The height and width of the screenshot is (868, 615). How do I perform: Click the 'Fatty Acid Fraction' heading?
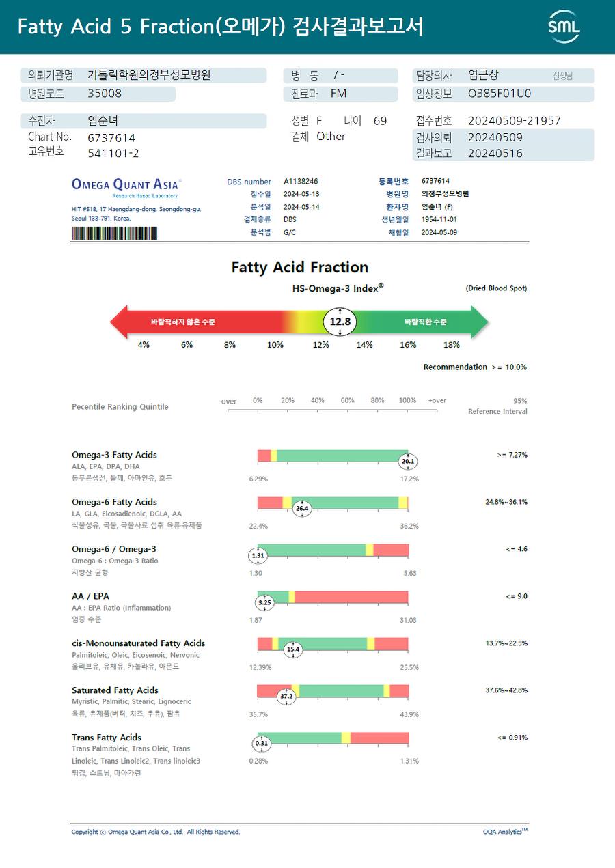click(300, 267)
